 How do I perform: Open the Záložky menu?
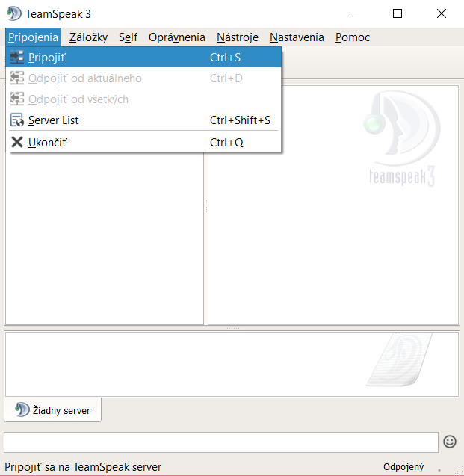coord(88,37)
